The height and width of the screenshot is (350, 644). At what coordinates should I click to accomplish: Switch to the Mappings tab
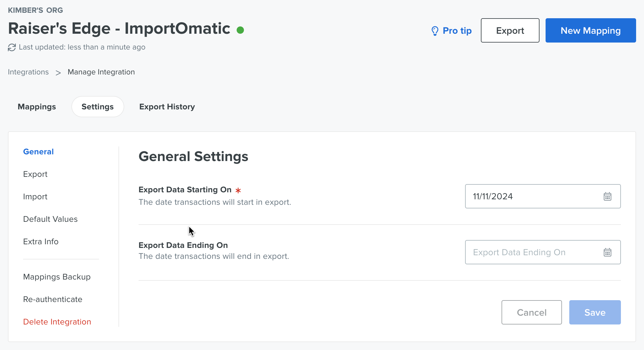coord(37,107)
